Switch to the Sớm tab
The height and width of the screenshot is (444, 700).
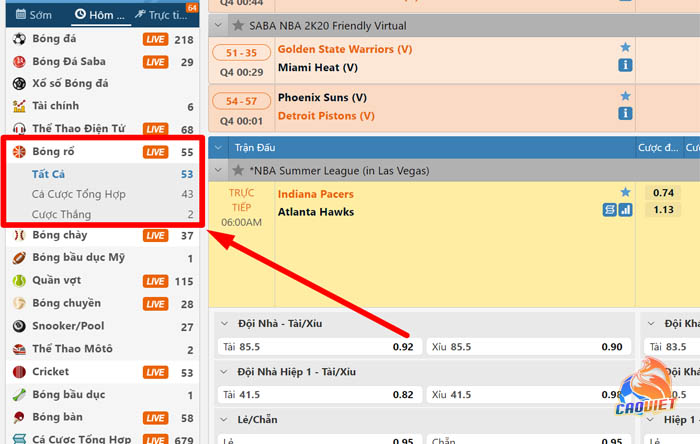coord(34,15)
